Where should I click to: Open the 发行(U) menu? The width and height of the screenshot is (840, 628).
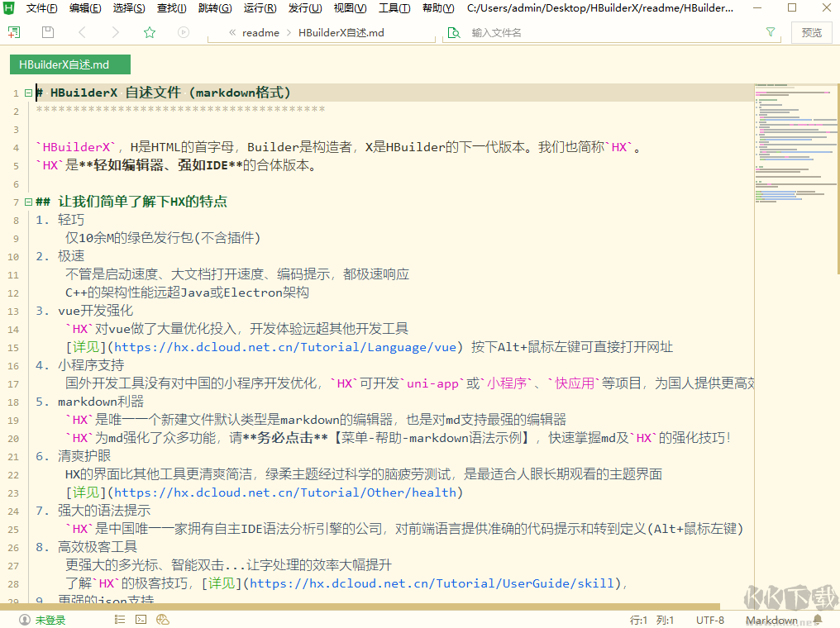(x=305, y=8)
